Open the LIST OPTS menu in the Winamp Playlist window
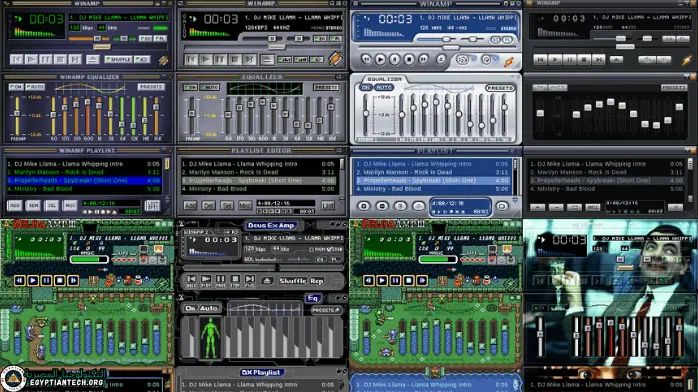Image resolution: width=698 pixels, height=392 pixels. 152,205
